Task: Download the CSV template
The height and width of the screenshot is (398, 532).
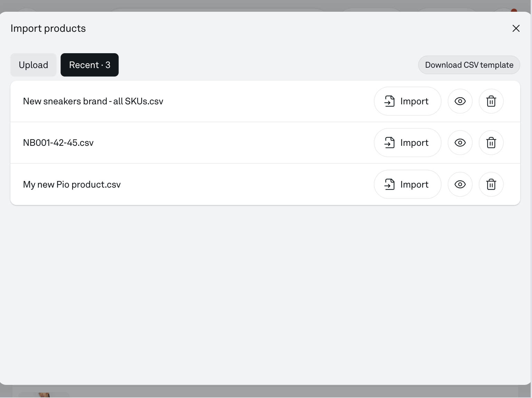Action: (x=469, y=65)
